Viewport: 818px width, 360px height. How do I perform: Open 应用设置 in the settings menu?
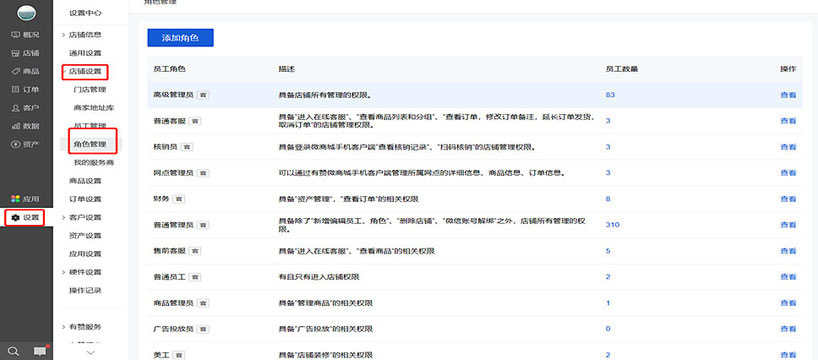85,254
